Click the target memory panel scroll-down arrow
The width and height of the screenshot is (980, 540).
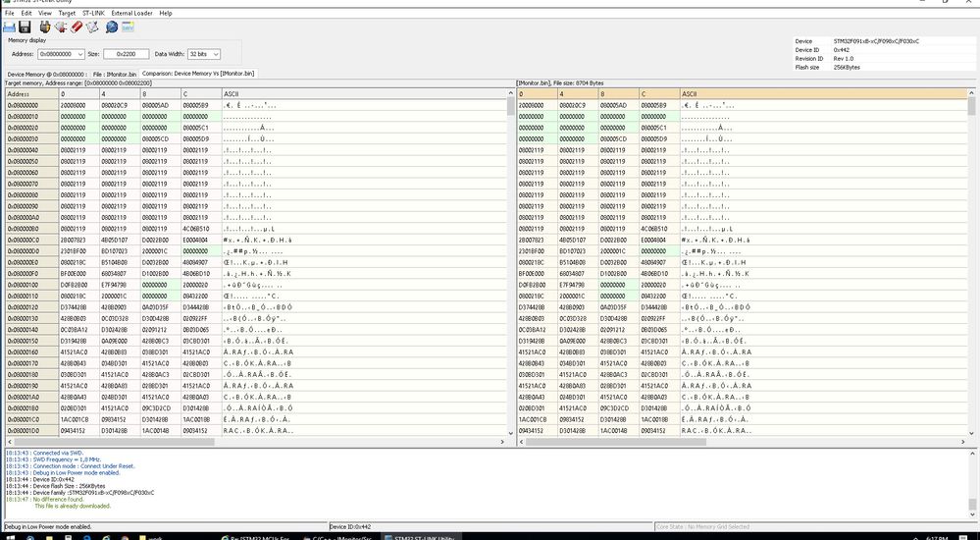click(511, 432)
